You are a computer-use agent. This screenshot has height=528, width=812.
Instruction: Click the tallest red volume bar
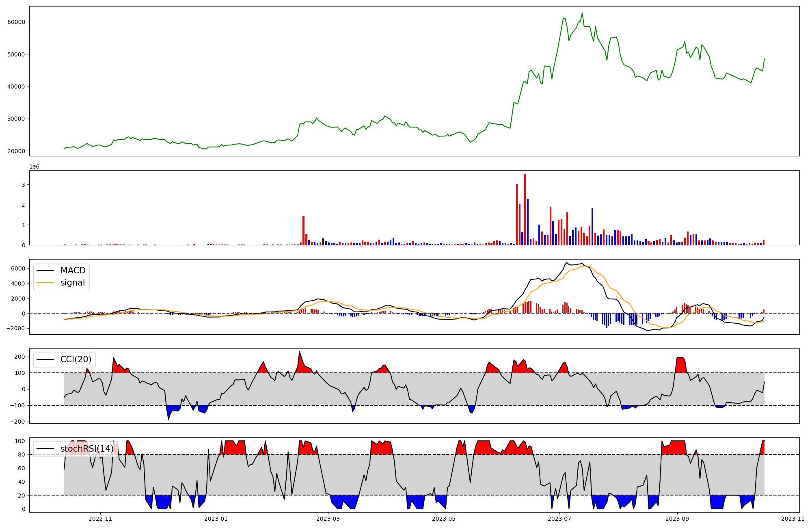pyautogui.click(x=525, y=210)
